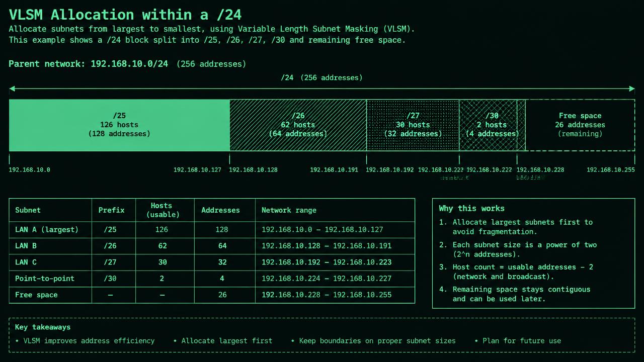Image resolution: width=644 pixels, height=362 pixels.
Task: Click the LAN C network range cell
Action: pyautogui.click(x=335, y=262)
